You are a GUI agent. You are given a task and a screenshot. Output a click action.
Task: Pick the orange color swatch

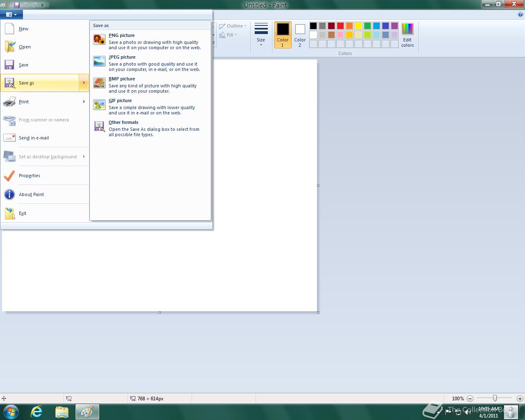[349, 26]
